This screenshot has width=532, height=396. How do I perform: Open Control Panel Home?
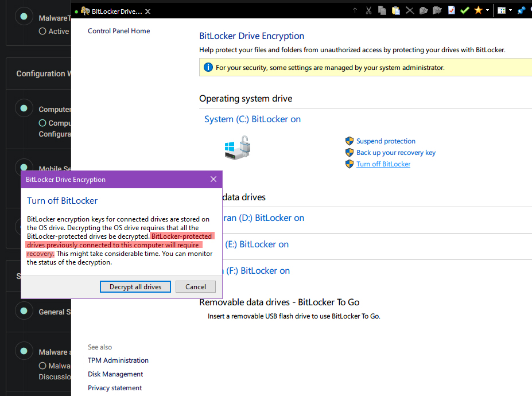[x=119, y=31]
